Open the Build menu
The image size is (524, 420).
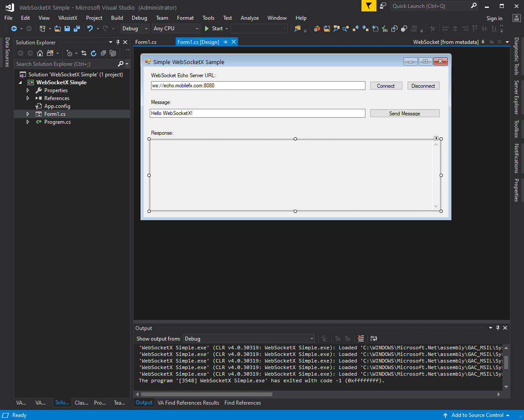coord(117,18)
